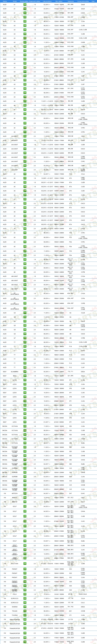Select the ARTEON model cell
The width and height of the screenshot is (97, 644).
(x=15, y=494)
